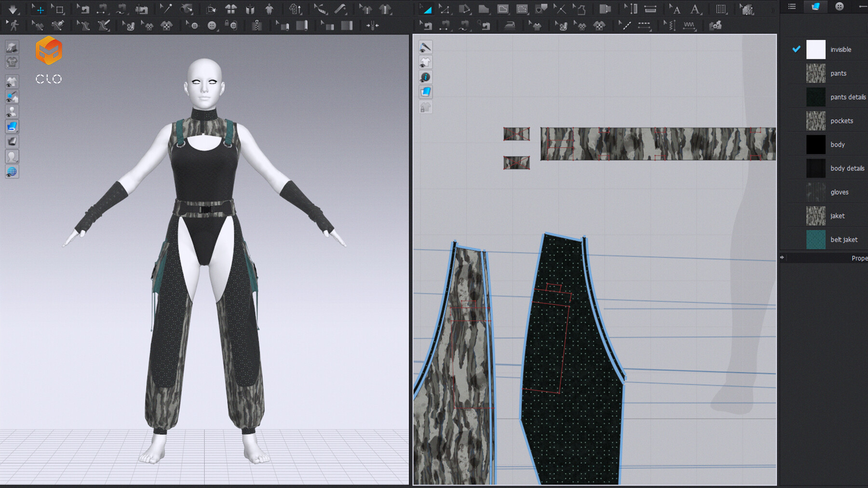Choose the Segment Topstitch tool
This screenshot has height=488, width=868.
pos(644,26)
